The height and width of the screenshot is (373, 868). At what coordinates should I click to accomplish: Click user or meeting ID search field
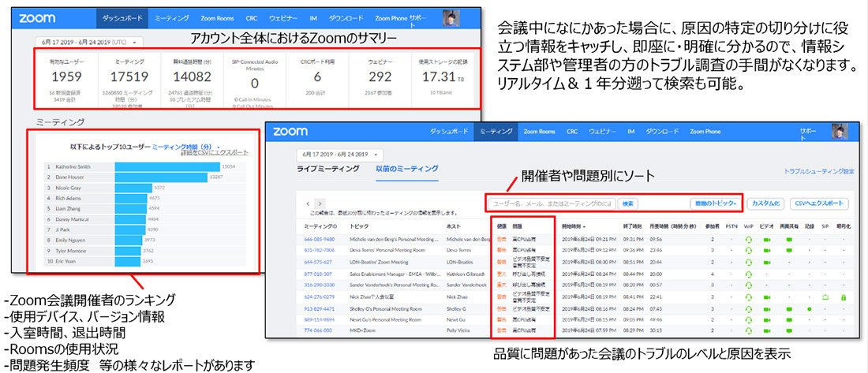coord(552,203)
